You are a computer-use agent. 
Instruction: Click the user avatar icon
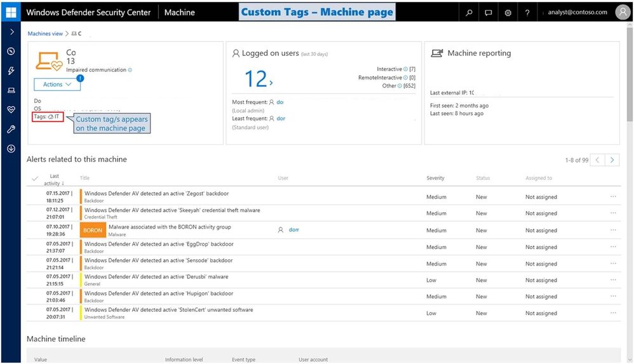point(623,12)
